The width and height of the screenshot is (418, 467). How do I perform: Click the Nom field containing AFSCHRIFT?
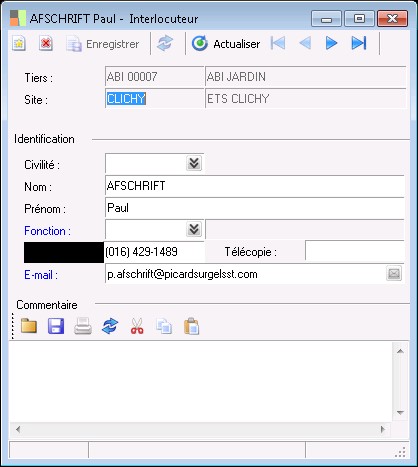pyautogui.click(x=255, y=186)
